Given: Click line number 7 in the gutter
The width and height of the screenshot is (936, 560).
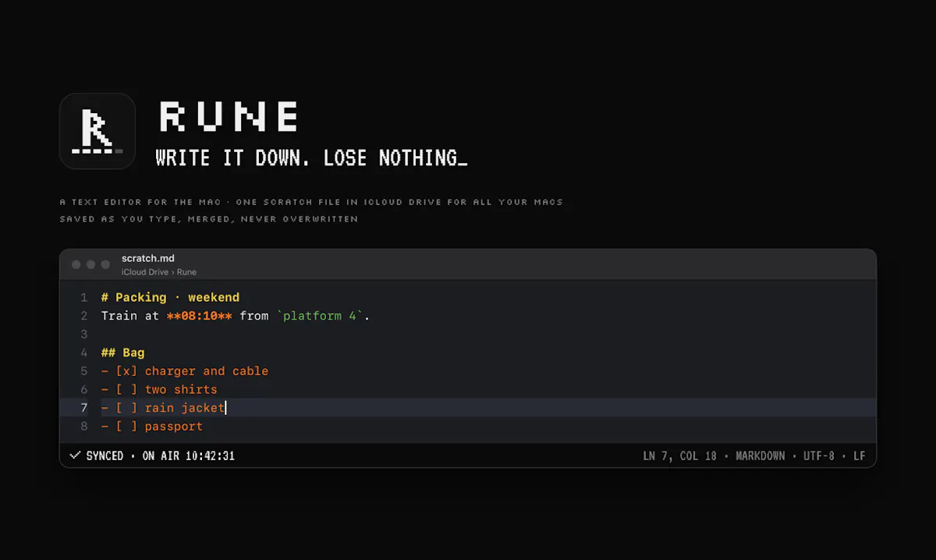Looking at the screenshot, I should pos(83,408).
